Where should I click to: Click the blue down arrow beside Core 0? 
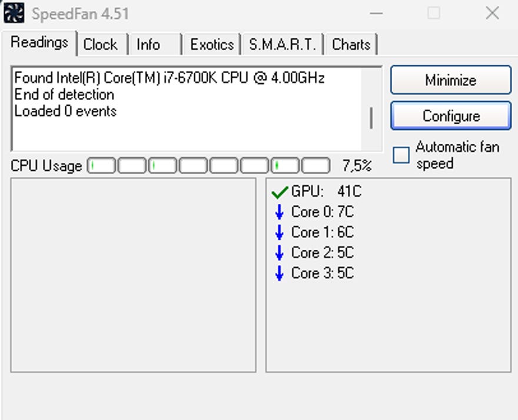(280, 213)
